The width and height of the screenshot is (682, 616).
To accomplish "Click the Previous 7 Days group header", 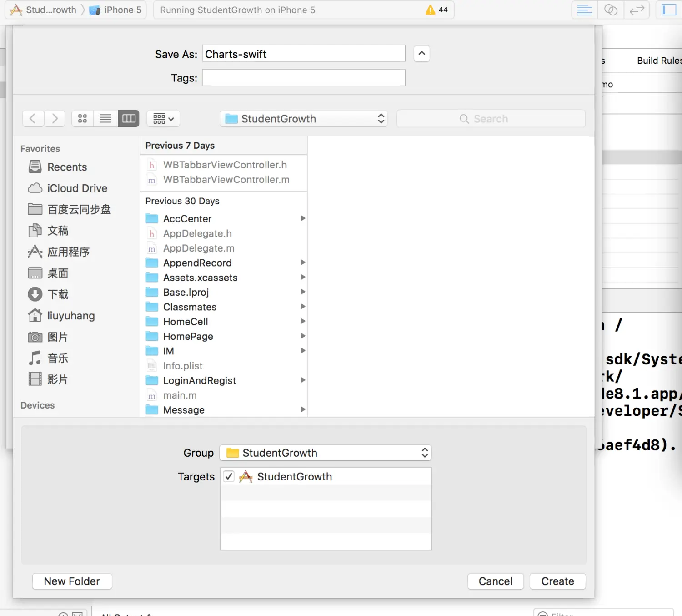I will coord(180,146).
